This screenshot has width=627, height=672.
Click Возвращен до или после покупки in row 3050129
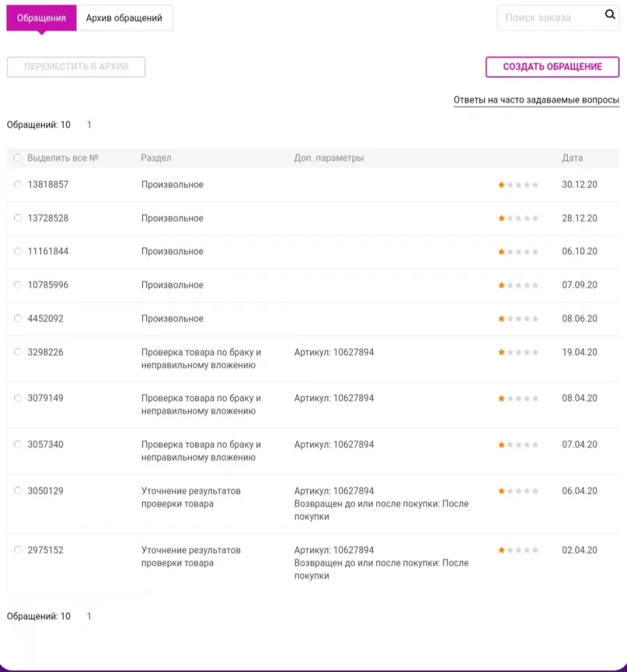(x=381, y=510)
